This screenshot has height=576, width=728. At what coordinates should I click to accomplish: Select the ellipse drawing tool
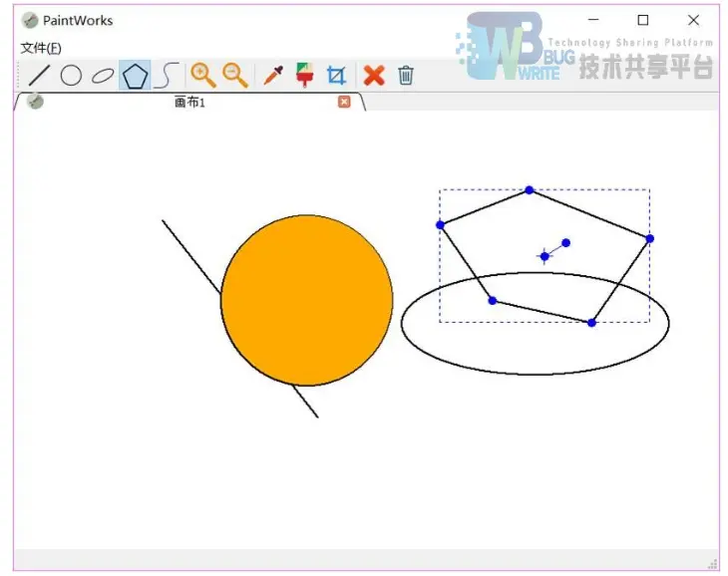103,75
